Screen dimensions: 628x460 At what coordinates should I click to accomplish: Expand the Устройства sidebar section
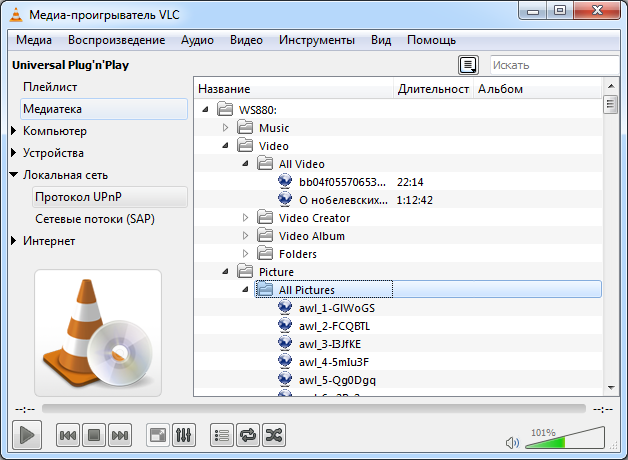(x=14, y=153)
